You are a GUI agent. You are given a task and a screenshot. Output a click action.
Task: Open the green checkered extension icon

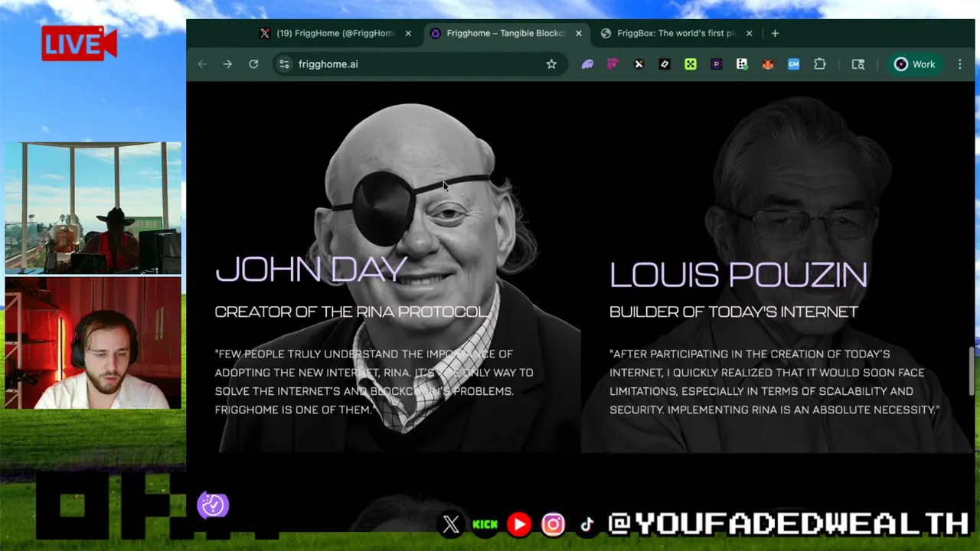coord(691,64)
